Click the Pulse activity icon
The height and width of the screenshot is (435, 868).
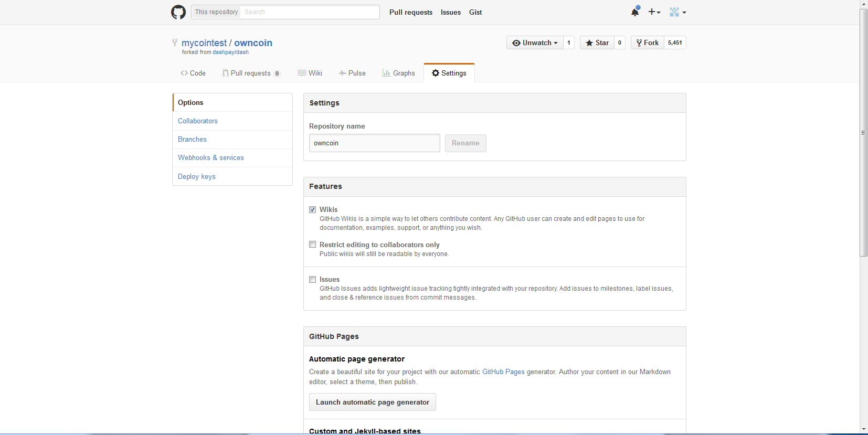[x=342, y=73]
